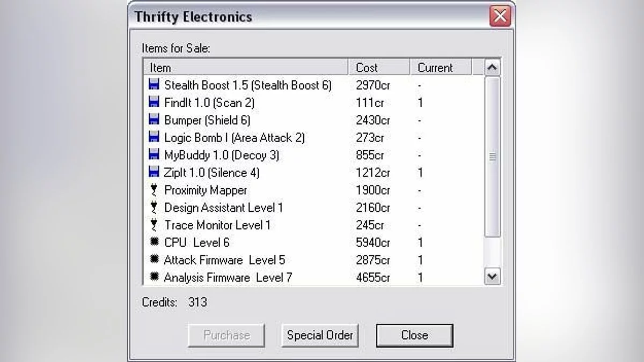Viewport: 644px width, 362px height.
Task: Click the plug icon beside Design Assistant Level 1
Action: tap(155, 208)
